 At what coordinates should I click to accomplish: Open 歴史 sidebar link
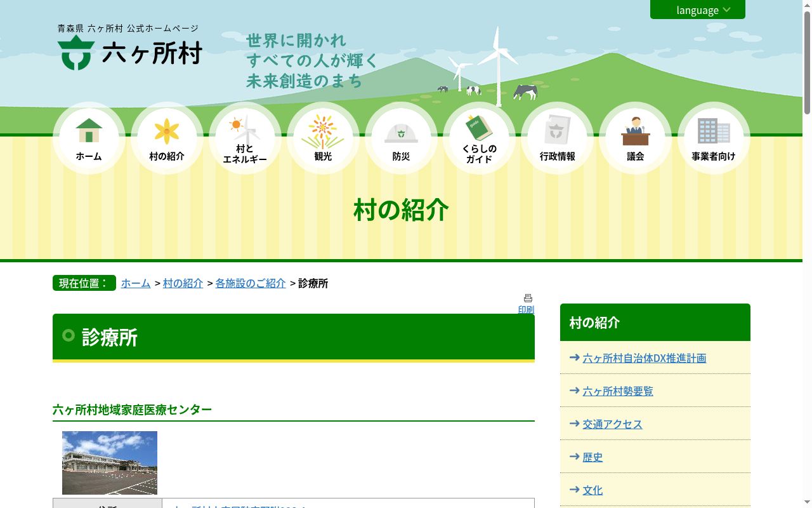pyautogui.click(x=593, y=457)
